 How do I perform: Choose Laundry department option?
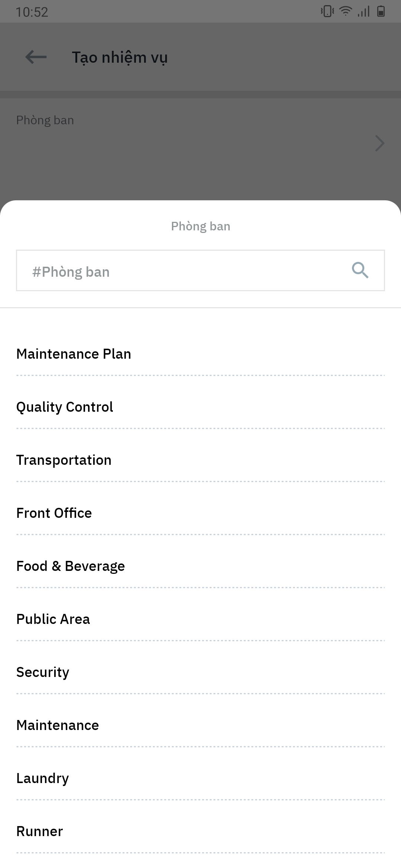pyautogui.click(x=43, y=778)
